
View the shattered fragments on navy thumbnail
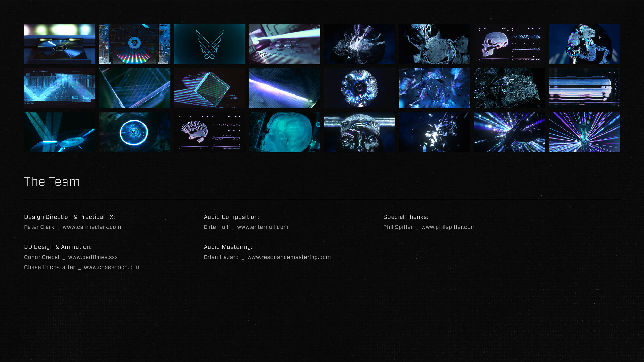click(x=434, y=132)
